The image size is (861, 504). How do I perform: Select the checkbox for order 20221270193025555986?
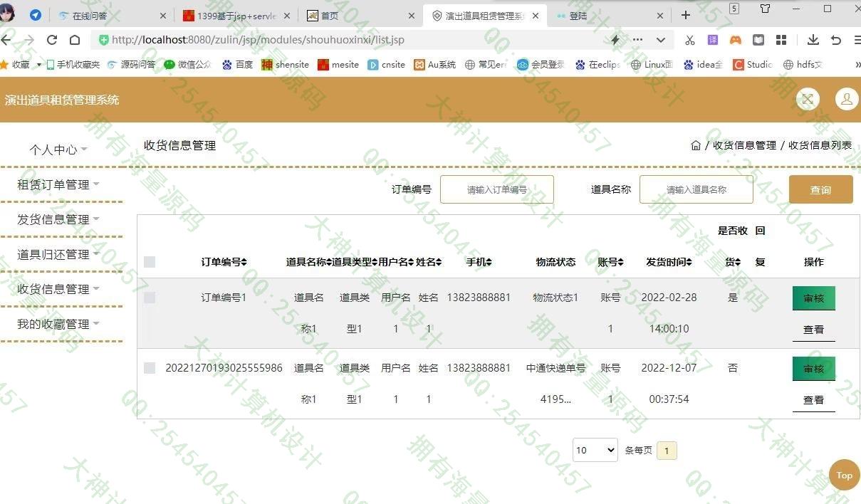(150, 368)
